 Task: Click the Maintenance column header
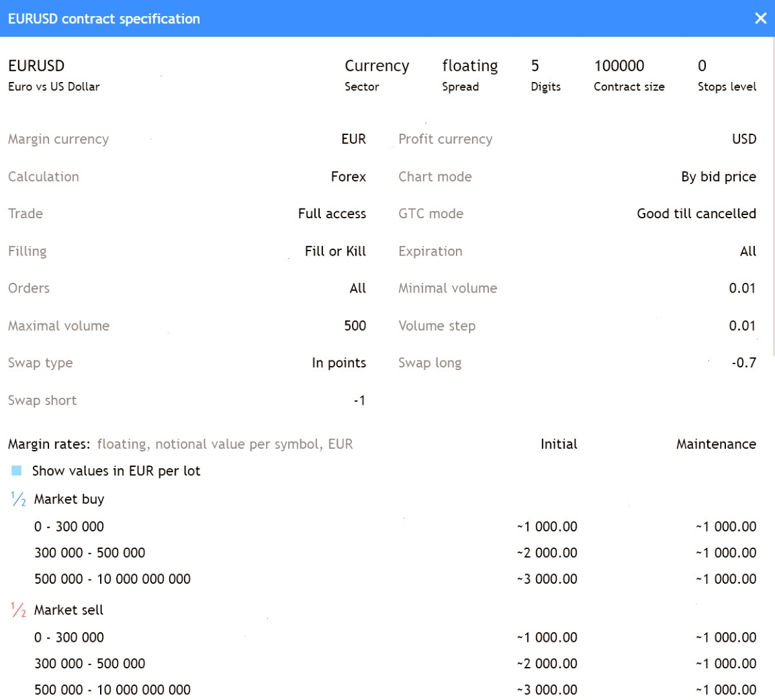(716, 444)
